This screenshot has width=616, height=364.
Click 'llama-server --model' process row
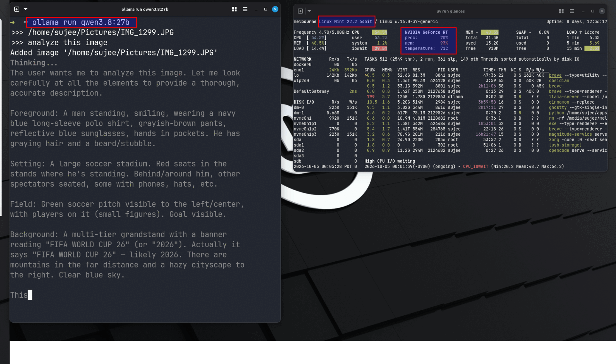pos(486,97)
